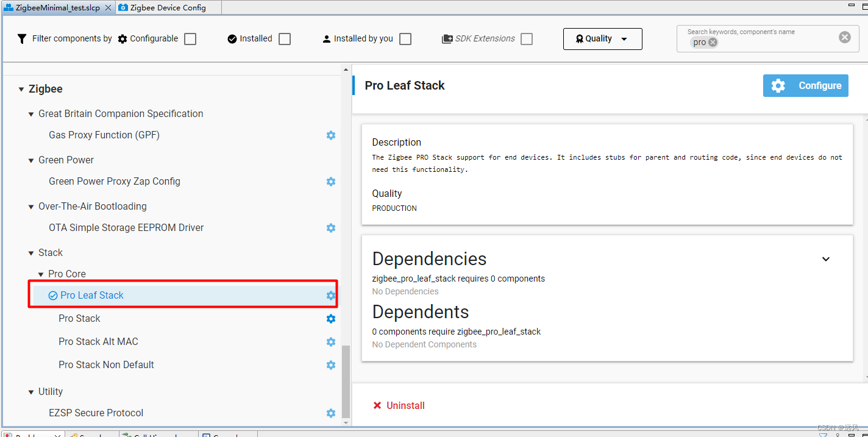Screen dimensions: 868x437
Task: Check the Installed filter checkbox
Action: [x=284, y=38]
